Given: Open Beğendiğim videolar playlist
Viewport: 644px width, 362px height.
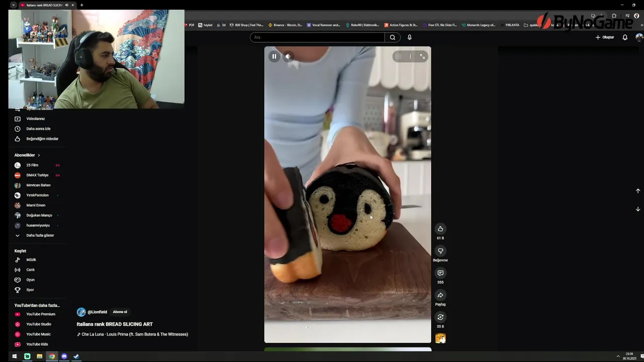Looking at the screenshot, I should pyautogui.click(x=36, y=139).
